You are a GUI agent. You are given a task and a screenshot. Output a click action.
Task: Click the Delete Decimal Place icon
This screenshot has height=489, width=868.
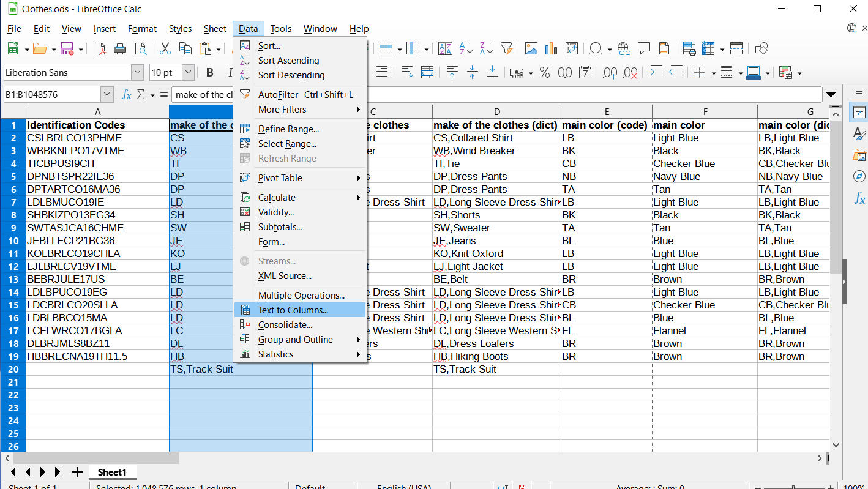[630, 73]
